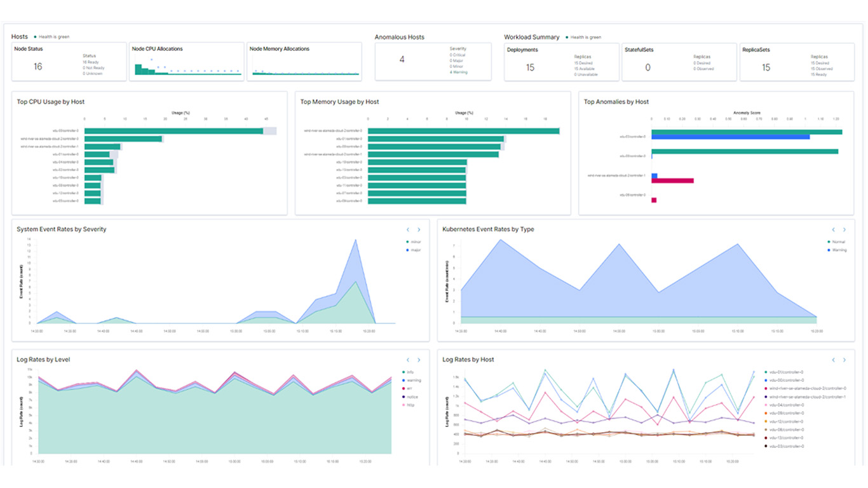The height and width of the screenshot is (488, 868).
Task: Click the 0 Unknown status text
Action: (92, 74)
